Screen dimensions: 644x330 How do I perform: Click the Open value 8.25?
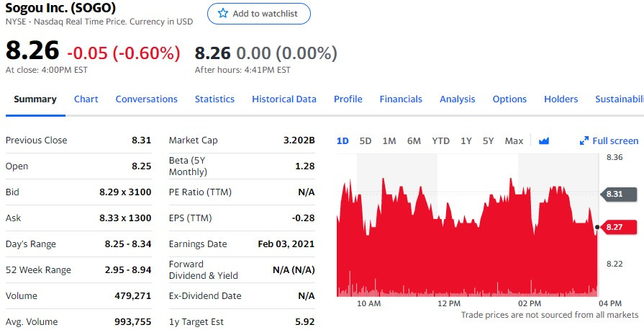[x=141, y=166]
